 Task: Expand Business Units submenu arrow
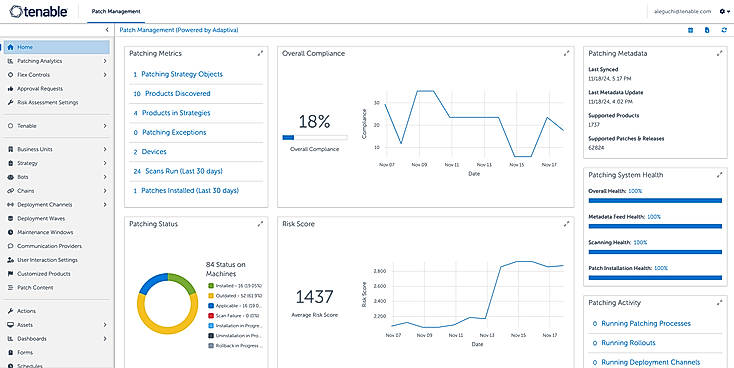click(x=105, y=149)
